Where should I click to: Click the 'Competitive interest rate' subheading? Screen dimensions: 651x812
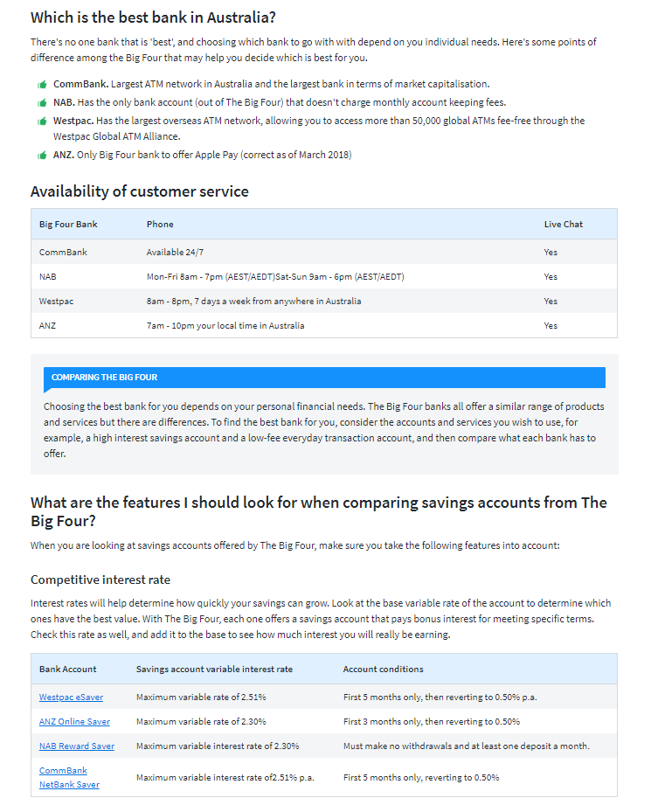click(x=100, y=580)
